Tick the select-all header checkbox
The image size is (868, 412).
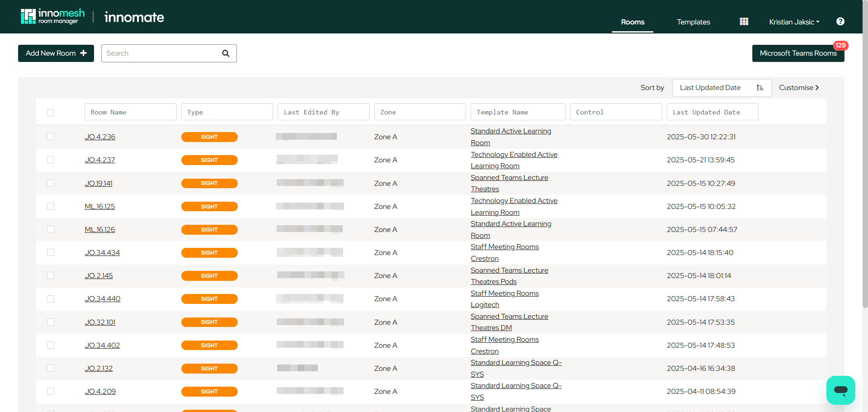[x=51, y=112]
